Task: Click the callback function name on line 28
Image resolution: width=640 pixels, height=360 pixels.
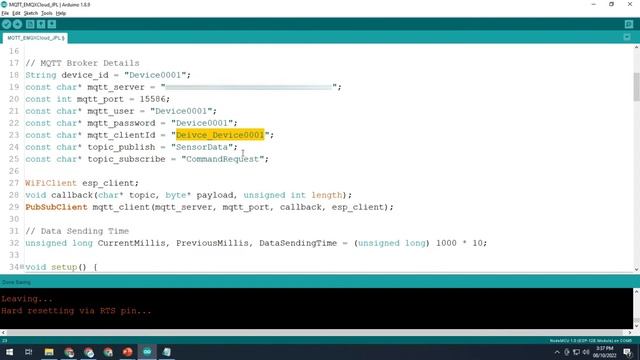Action: pos(72,195)
